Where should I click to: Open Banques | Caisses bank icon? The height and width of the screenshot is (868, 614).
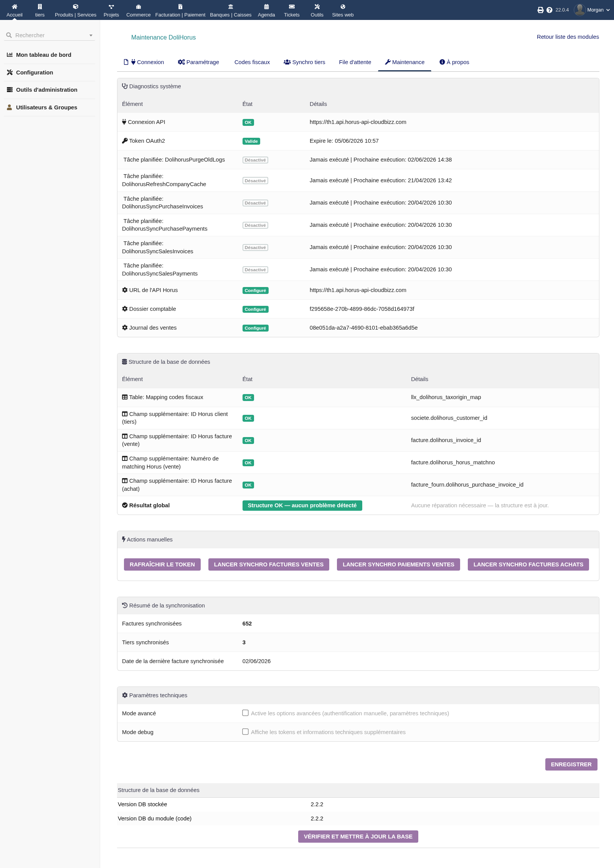click(231, 7)
